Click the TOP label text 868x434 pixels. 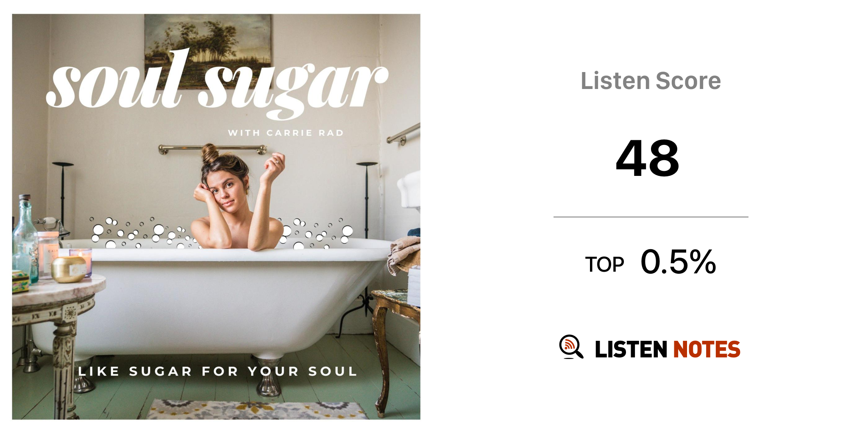coord(604,264)
